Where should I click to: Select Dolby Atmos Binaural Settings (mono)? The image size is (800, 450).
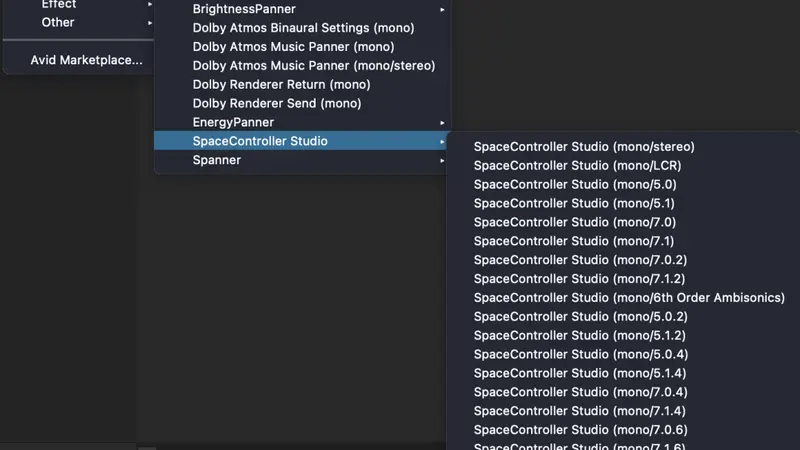click(x=302, y=28)
